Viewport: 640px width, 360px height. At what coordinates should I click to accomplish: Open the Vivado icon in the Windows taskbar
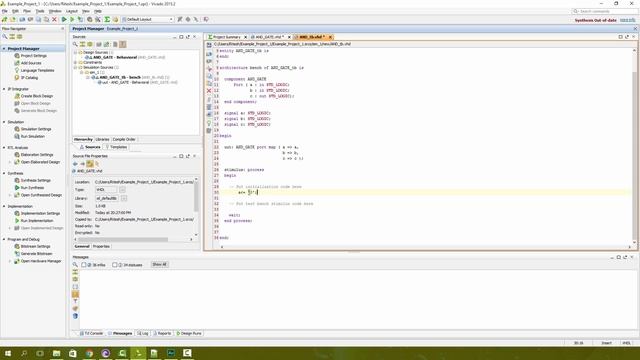point(138,353)
